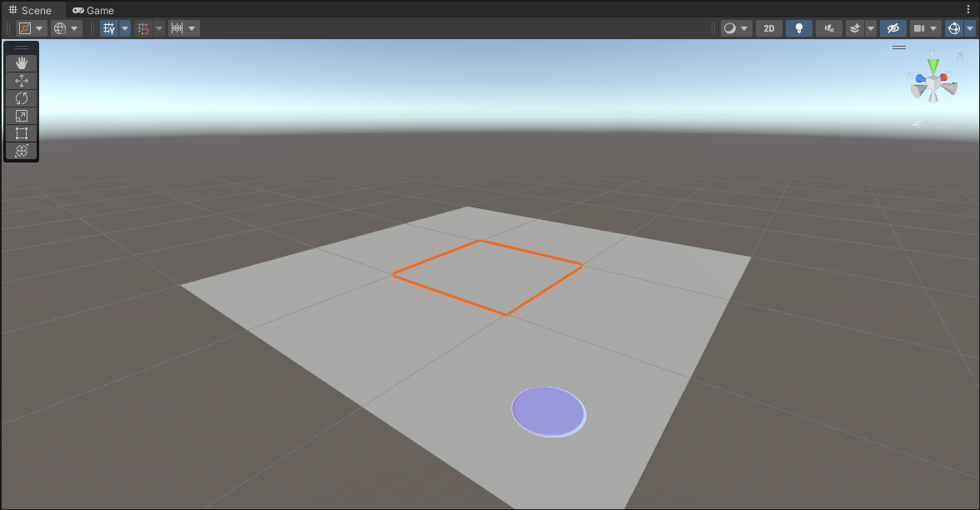Toggle scene audio mute button

coord(828,28)
